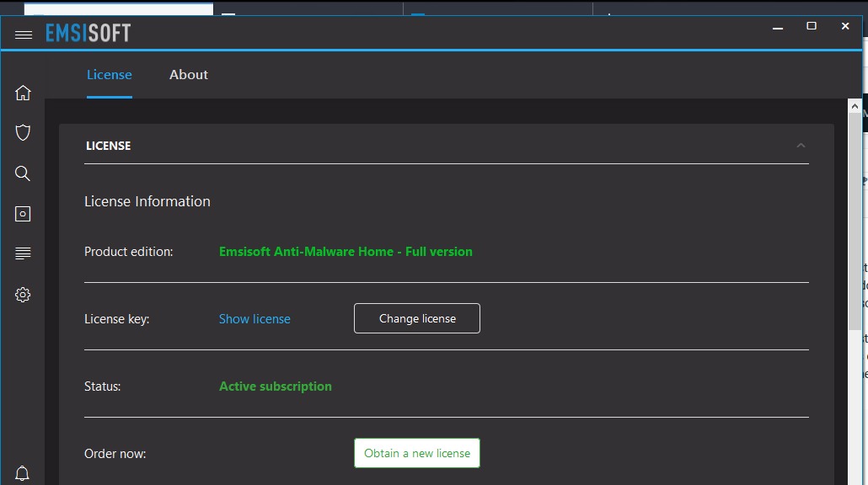Switch to the License tab
868x485 pixels.
[x=110, y=75]
